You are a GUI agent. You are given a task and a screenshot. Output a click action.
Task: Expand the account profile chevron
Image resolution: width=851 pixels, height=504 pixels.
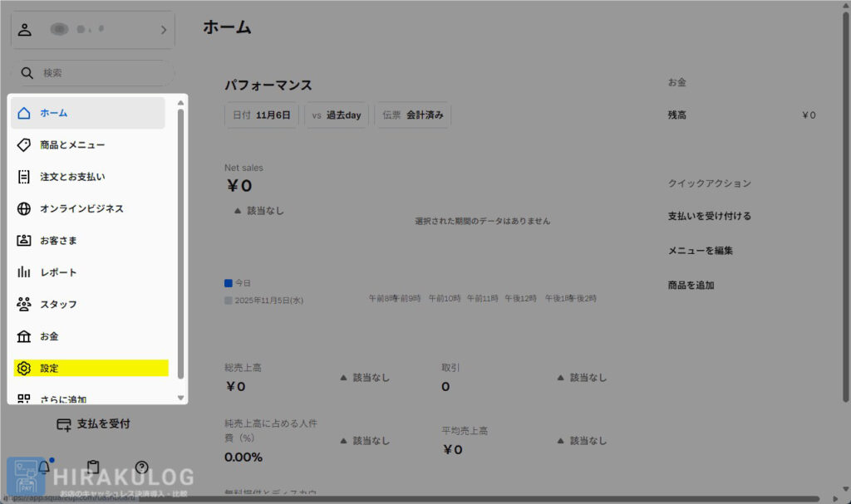[163, 30]
